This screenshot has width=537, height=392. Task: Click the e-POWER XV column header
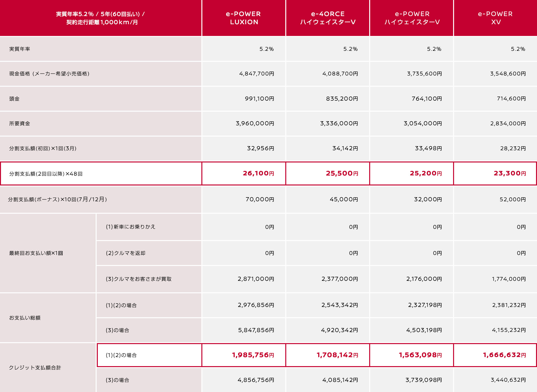[495, 18]
